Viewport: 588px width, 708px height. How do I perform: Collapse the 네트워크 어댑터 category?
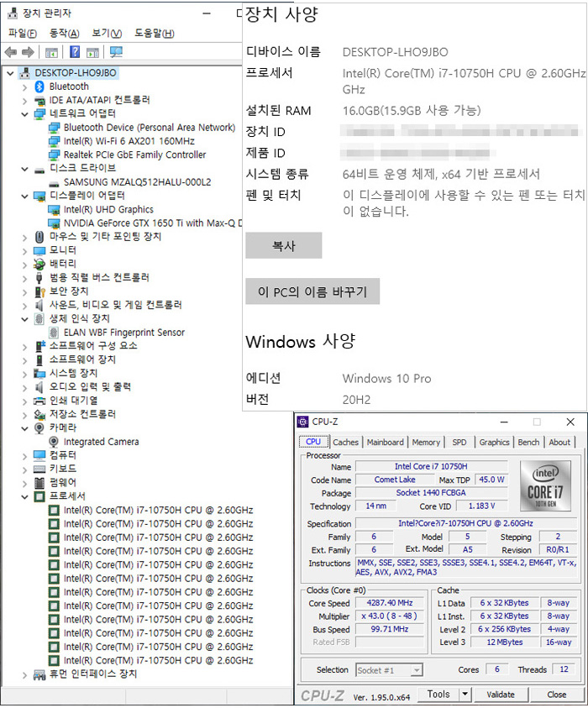[25, 114]
